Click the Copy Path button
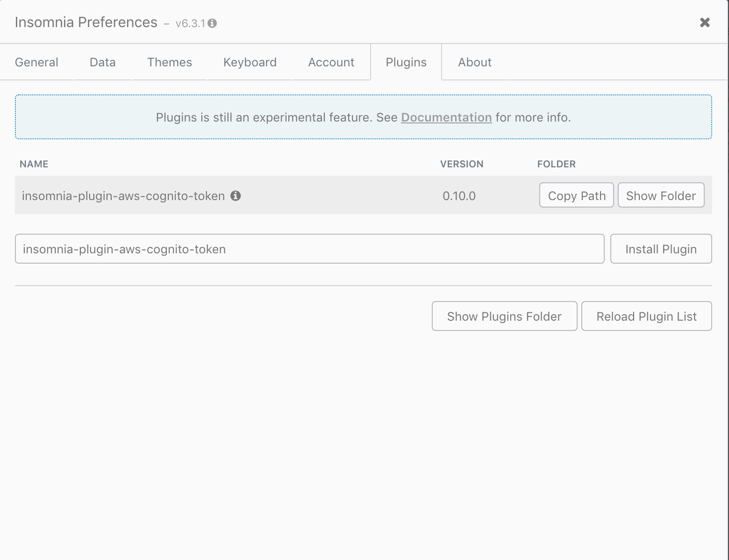 (x=577, y=195)
